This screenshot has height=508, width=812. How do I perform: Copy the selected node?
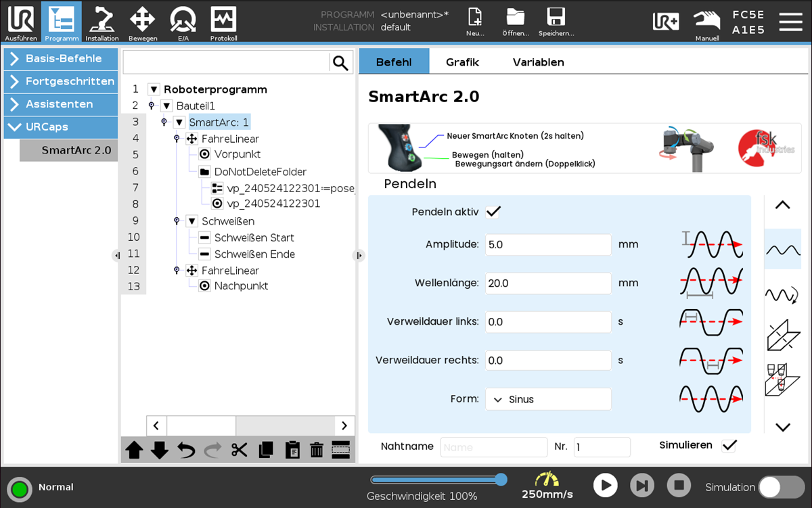click(x=265, y=450)
